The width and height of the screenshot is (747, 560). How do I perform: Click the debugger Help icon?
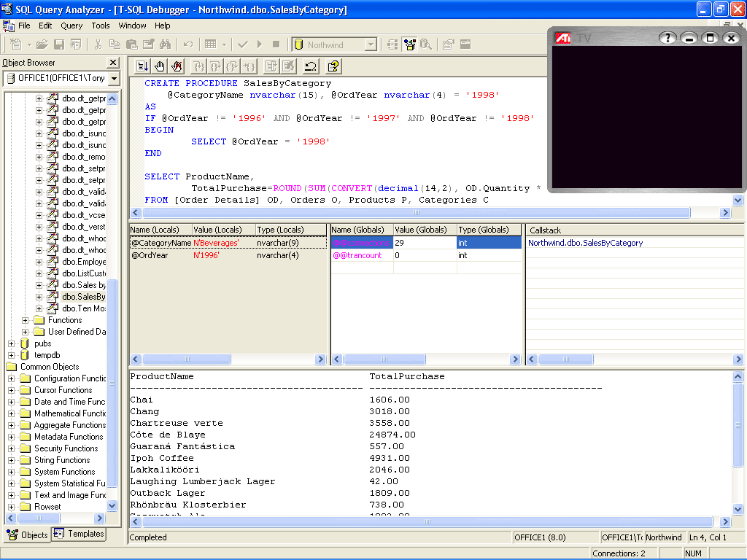pyautogui.click(x=333, y=66)
